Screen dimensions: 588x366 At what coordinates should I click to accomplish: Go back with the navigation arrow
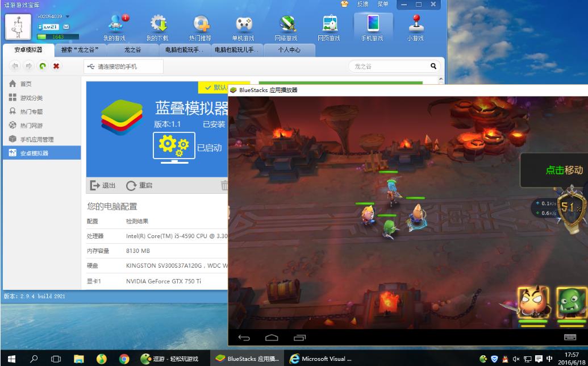click(x=15, y=66)
